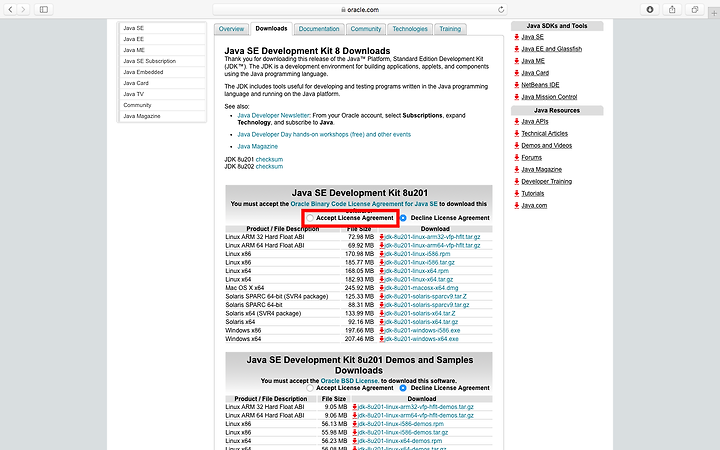Show all tabs overview icon
720x450 pixels.
[695, 9]
